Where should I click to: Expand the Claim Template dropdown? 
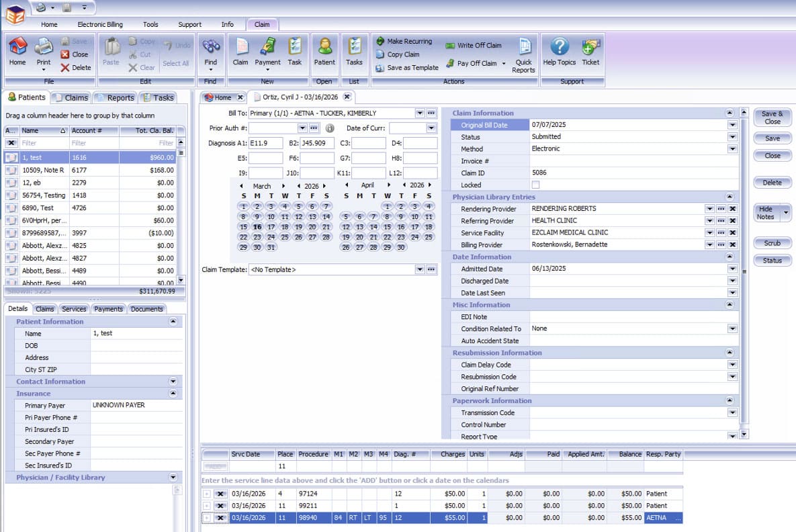[420, 270]
